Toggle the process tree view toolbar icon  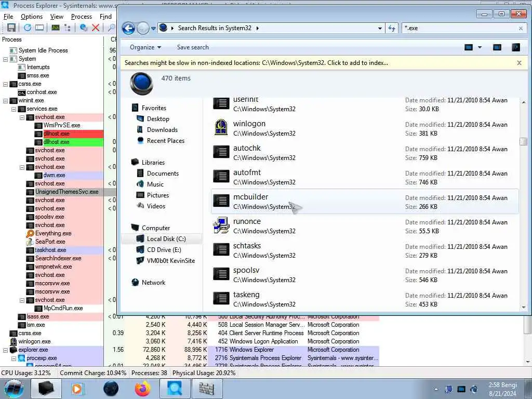click(67, 28)
